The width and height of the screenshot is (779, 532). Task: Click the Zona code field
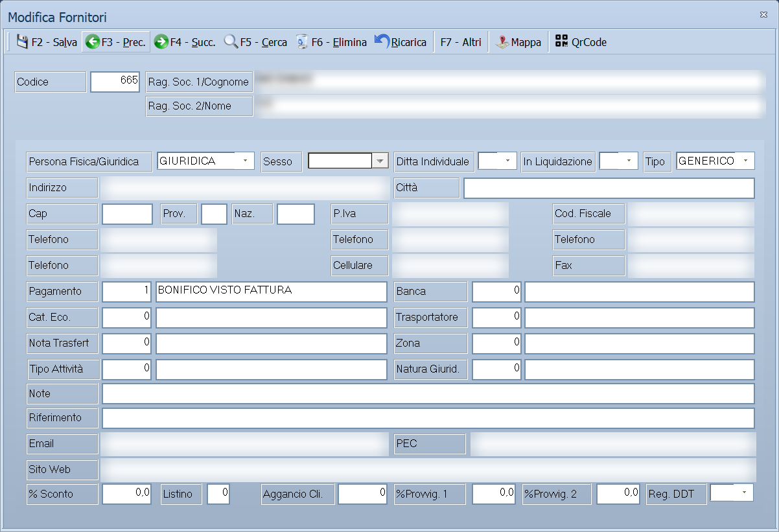497,343
